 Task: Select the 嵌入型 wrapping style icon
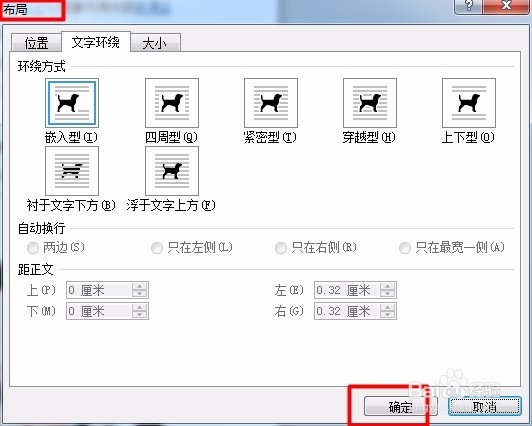(x=72, y=103)
